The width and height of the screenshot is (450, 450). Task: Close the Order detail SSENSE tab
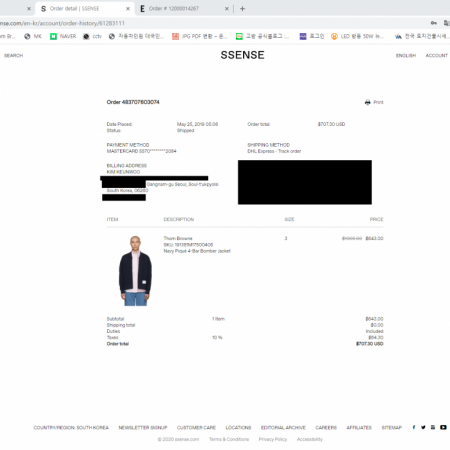point(128,9)
